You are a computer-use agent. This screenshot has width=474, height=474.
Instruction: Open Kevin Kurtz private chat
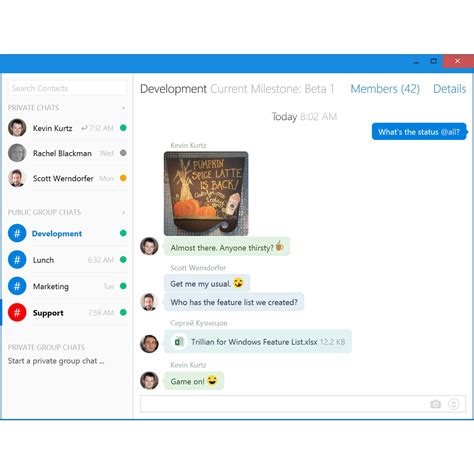tap(67, 128)
